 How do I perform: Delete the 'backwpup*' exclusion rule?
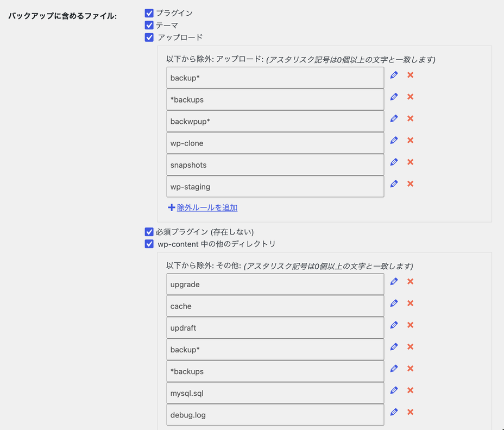(410, 118)
